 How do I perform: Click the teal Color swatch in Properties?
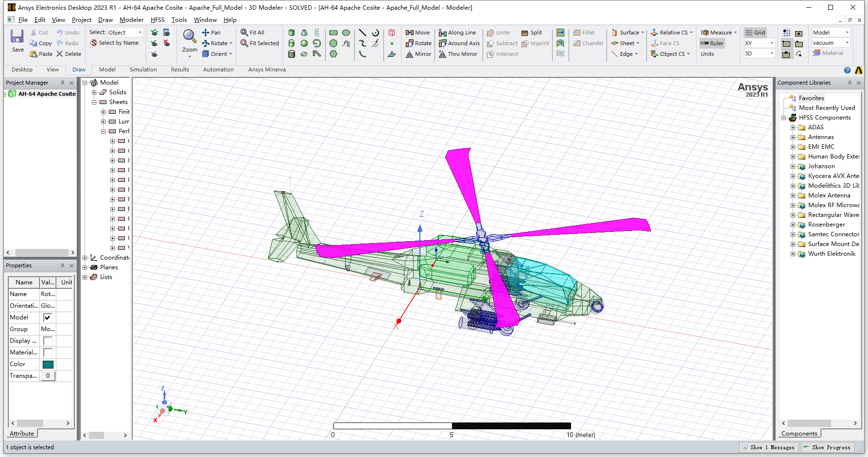pos(48,364)
